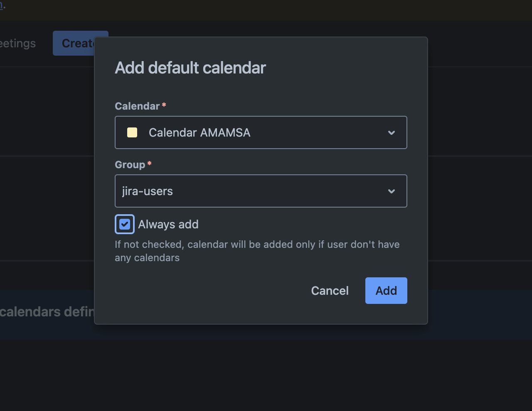Click the underlined link in the top-left corner
This screenshot has width=532, height=411.
pyautogui.click(x=2, y=6)
